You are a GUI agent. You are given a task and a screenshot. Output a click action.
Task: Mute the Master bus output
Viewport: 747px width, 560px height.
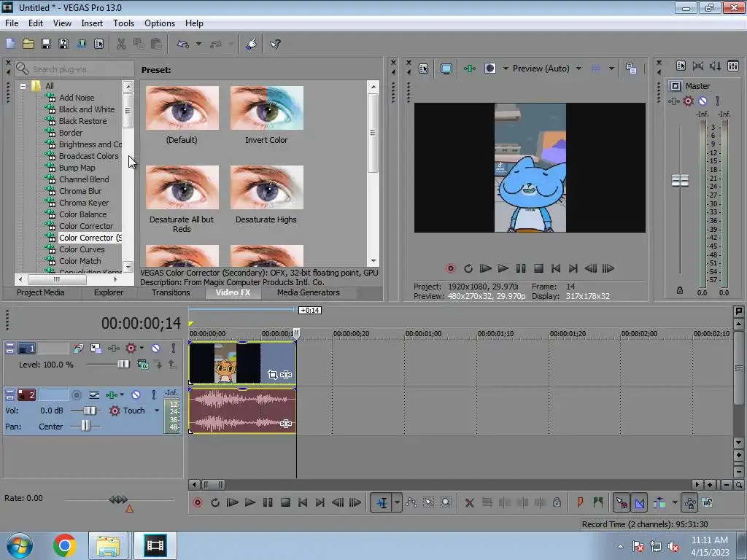tap(703, 101)
